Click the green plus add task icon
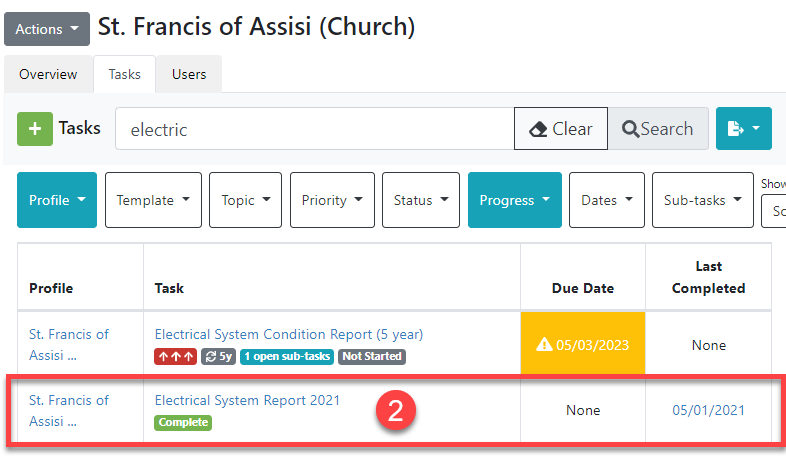 (35, 129)
